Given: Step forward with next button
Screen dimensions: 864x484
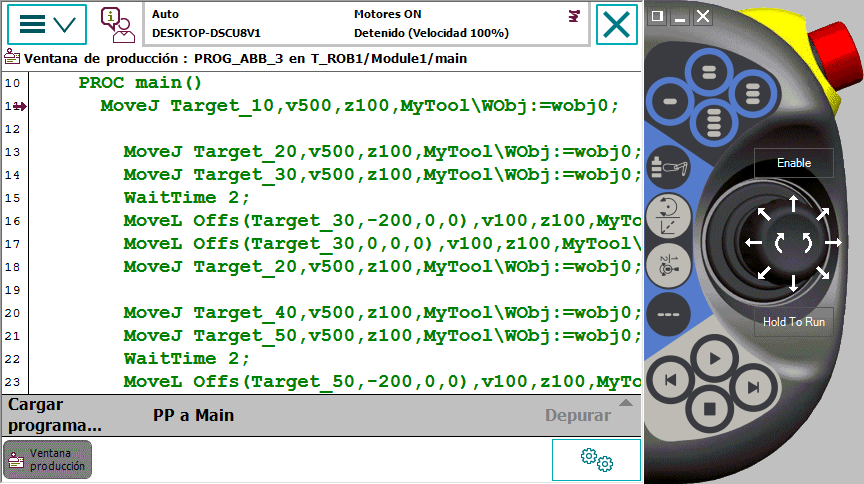Looking at the screenshot, I should (x=753, y=388).
